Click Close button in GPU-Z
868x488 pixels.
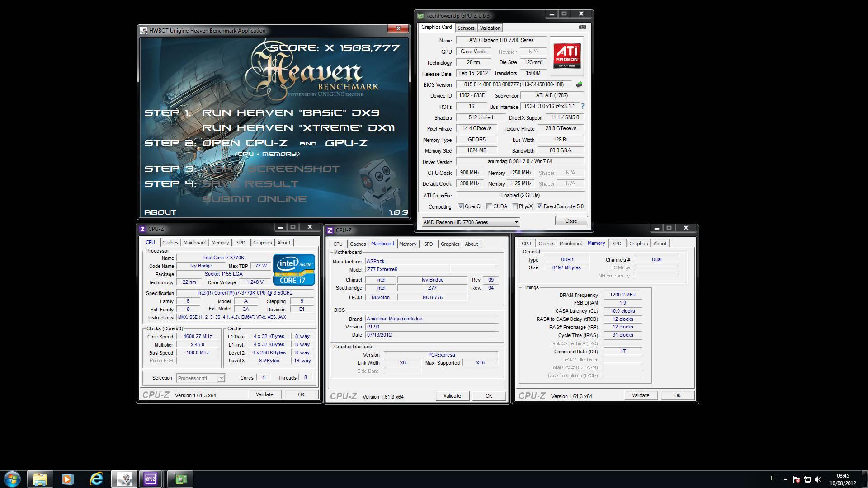click(x=571, y=221)
